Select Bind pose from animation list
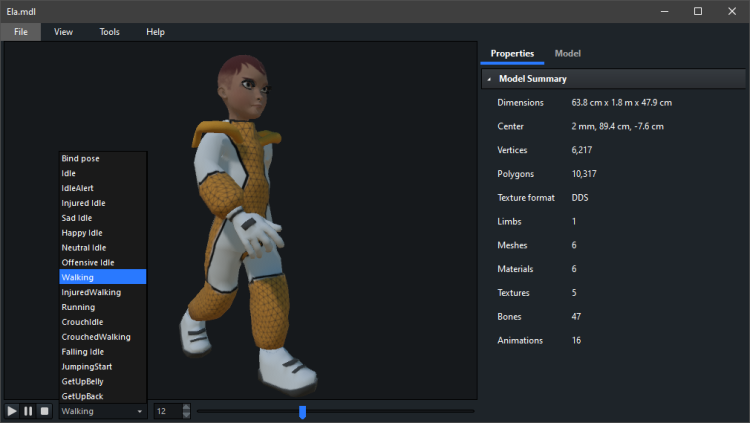 (x=102, y=158)
